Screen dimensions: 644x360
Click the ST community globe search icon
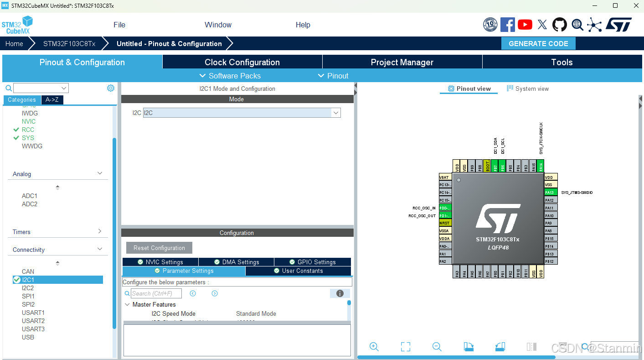pyautogui.click(x=577, y=25)
